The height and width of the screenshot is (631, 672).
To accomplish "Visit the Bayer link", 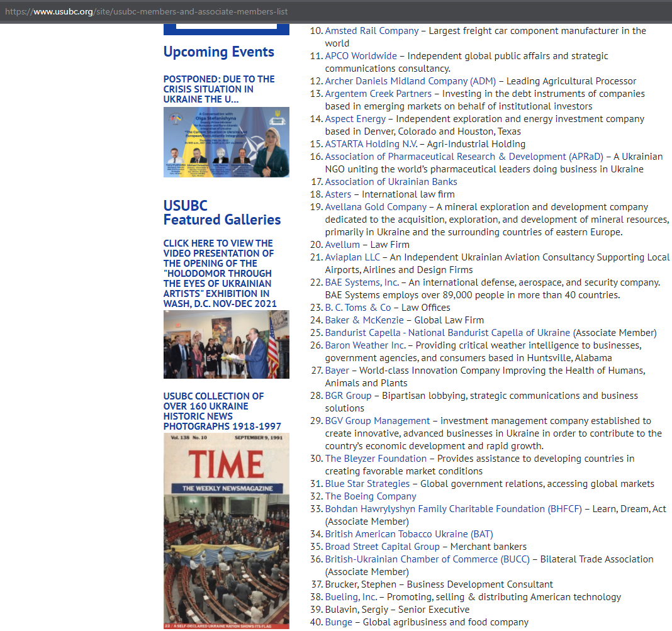I will [x=337, y=371].
